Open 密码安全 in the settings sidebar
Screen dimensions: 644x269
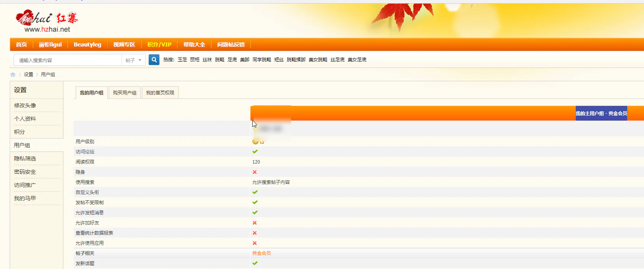tap(25, 172)
